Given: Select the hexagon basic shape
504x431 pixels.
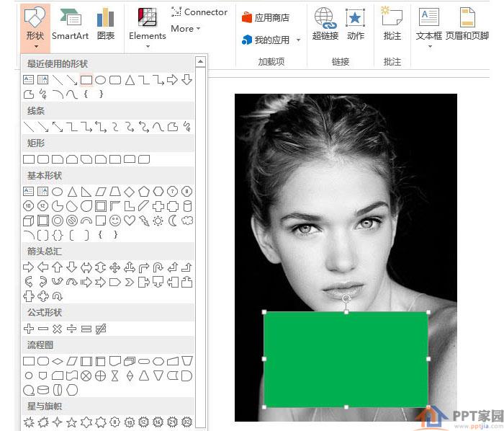Looking at the screenshot, I should click(158, 192).
